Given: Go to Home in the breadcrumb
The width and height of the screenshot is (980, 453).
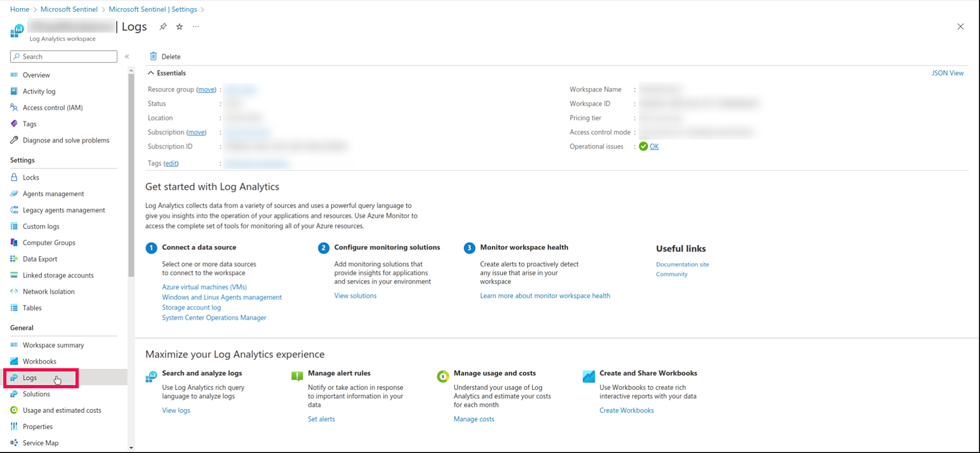Looking at the screenshot, I should coord(20,9).
